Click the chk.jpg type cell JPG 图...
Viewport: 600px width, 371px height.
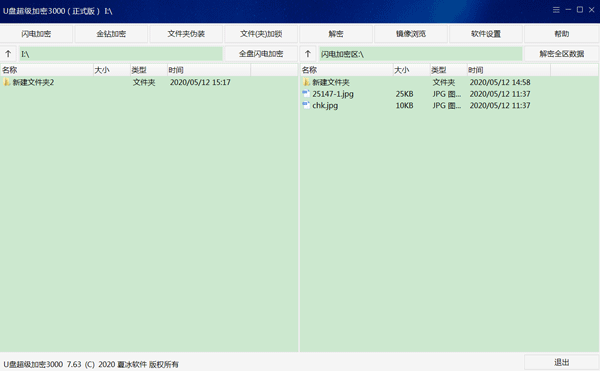tap(447, 106)
